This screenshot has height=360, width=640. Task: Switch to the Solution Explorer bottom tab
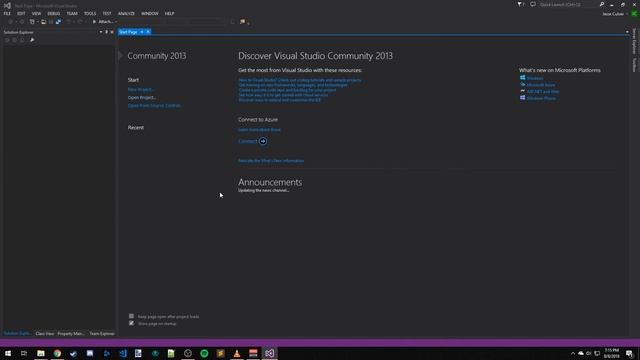pyautogui.click(x=17, y=334)
